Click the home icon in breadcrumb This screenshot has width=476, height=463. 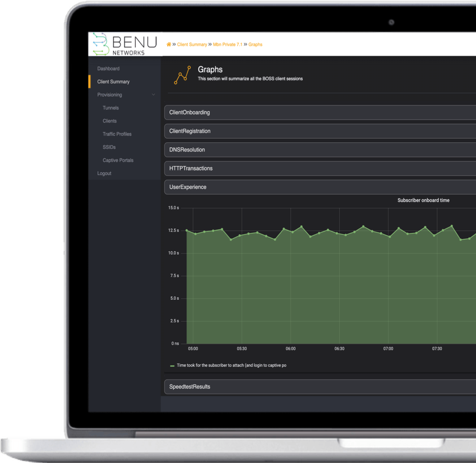(x=169, y=44)
